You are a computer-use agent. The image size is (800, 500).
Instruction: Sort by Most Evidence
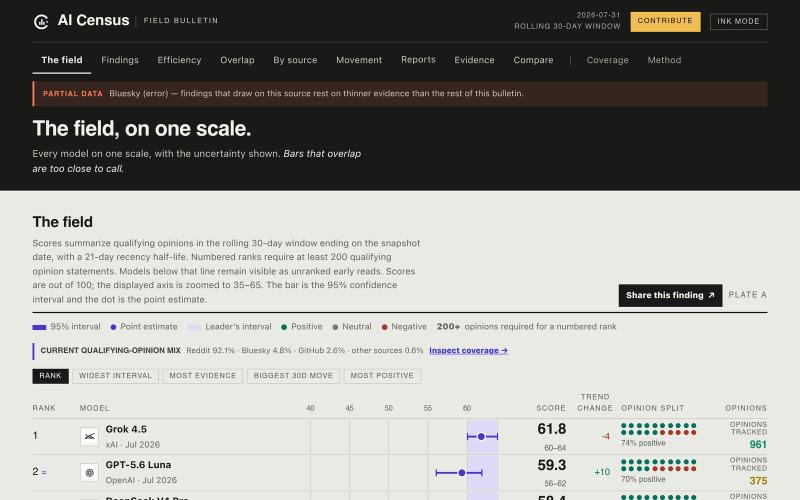pyautogui.click(x=203, y=376)
